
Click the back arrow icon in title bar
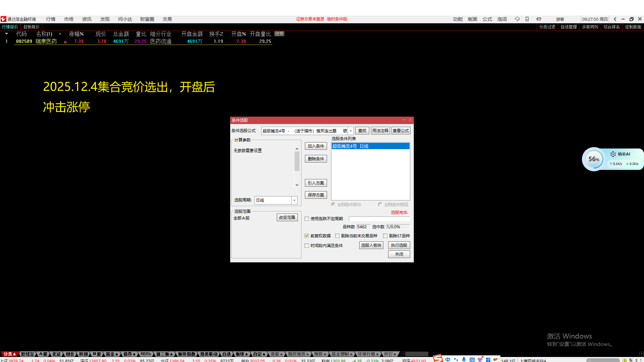[615, 19]
